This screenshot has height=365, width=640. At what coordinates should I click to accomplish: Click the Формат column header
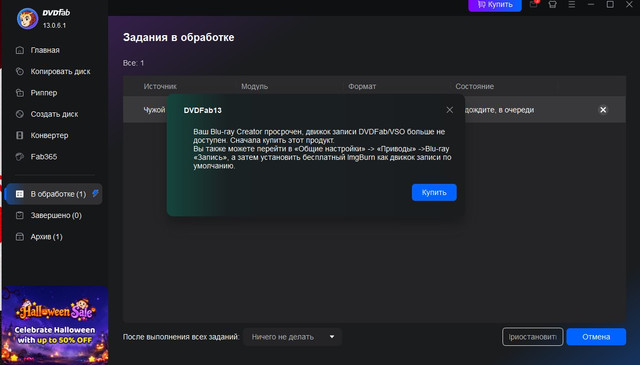362,87
